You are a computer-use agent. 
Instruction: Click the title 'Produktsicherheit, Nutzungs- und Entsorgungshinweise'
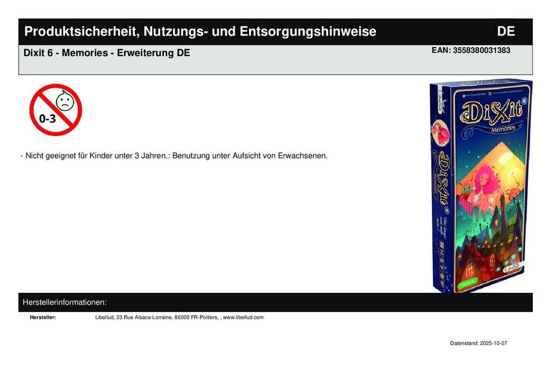[x=200, y=32]
